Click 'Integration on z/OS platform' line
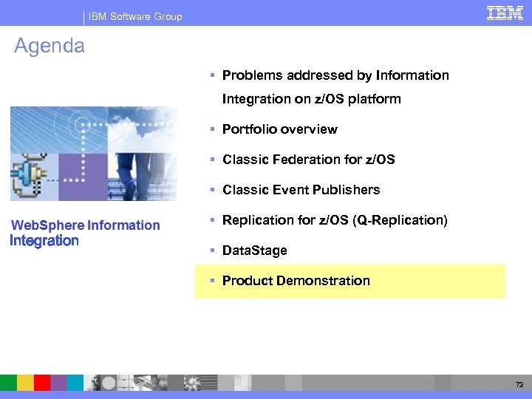This screenshot has height=399, width=532. click(x=312, y=99)
